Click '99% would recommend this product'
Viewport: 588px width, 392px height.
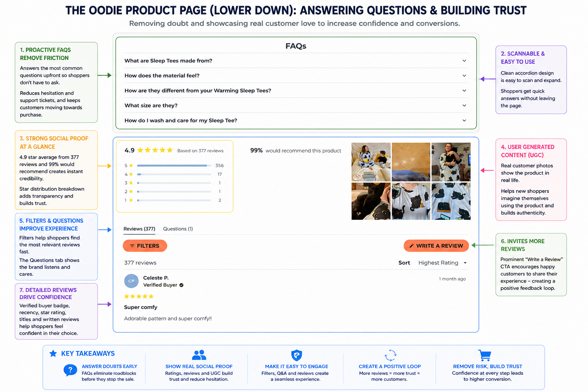(296, 150)
